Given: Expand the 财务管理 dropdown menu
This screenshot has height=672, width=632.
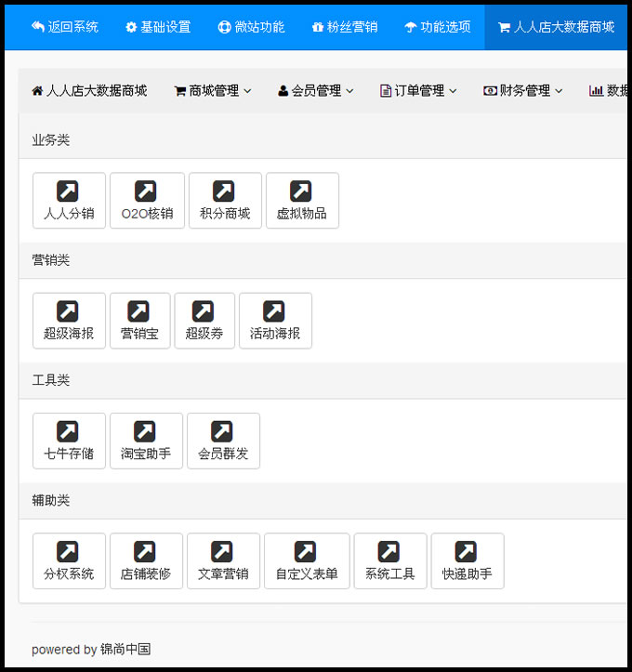Looking at the screenshot, I should pos(523,91).
